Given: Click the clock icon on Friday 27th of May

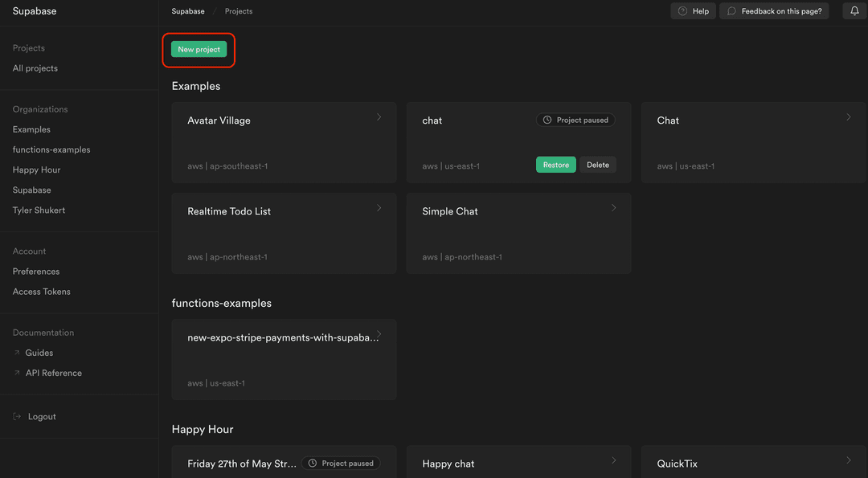Looking at the screenshot, I should tap(313, 463).
